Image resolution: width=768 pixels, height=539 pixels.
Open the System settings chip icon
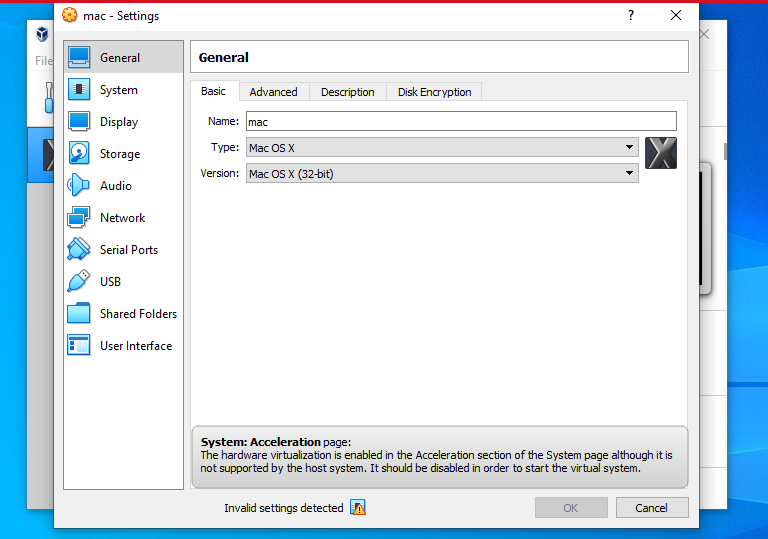click(x=79, y=89)
